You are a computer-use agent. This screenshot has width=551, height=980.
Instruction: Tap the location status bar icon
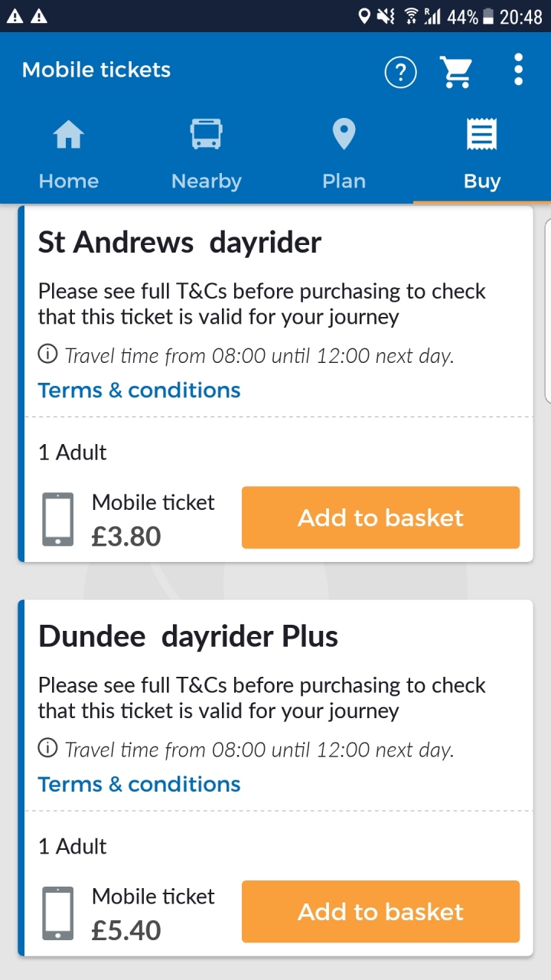pos(364,16)
